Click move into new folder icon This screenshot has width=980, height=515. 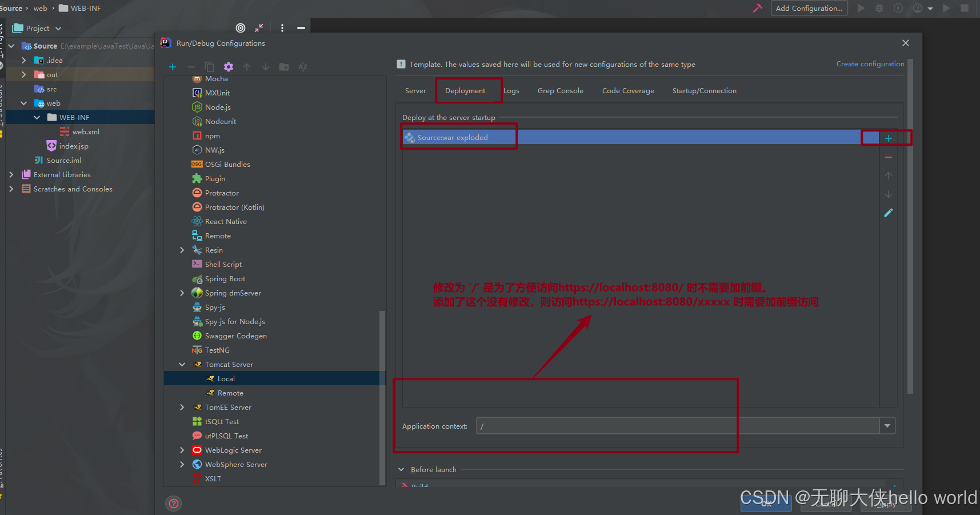pyautogui.click(x=284, y=67)
